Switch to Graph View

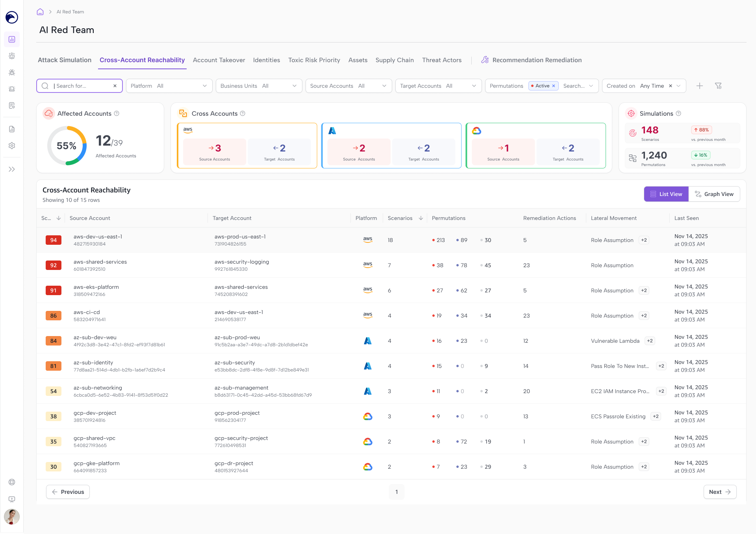[x=714, y=194]
